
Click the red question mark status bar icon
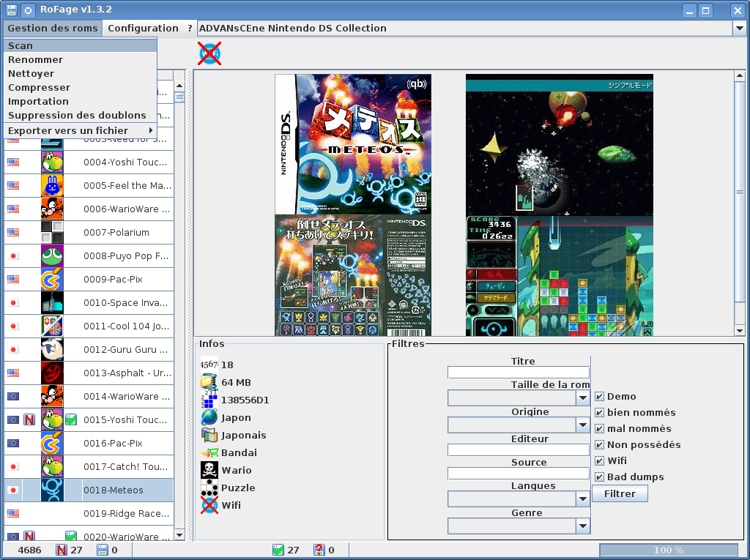[319, 550]
